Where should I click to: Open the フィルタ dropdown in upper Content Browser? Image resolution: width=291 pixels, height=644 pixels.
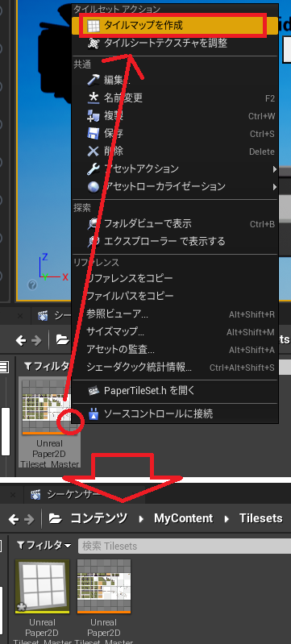point(47,367)
